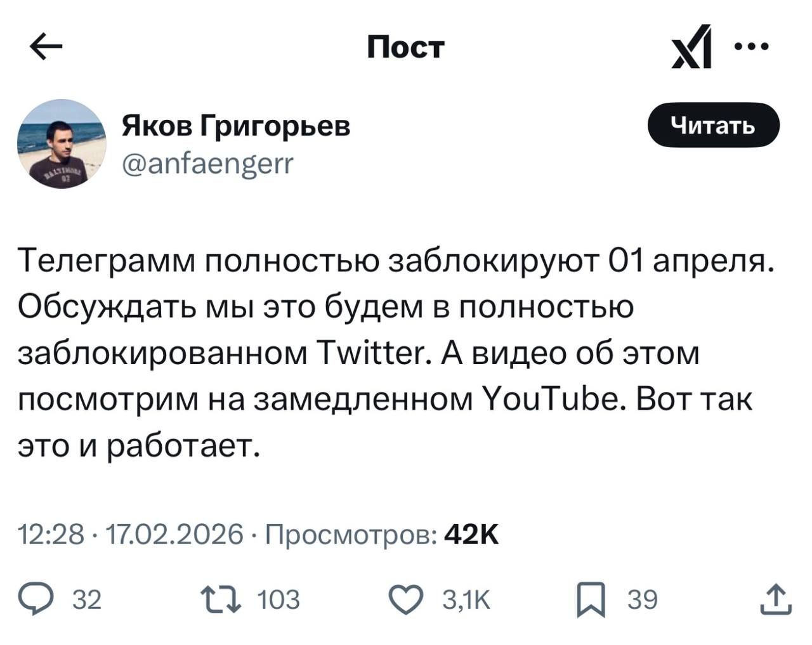Click the timestamp 12:28 · 17.02.2026

(126, 535)
